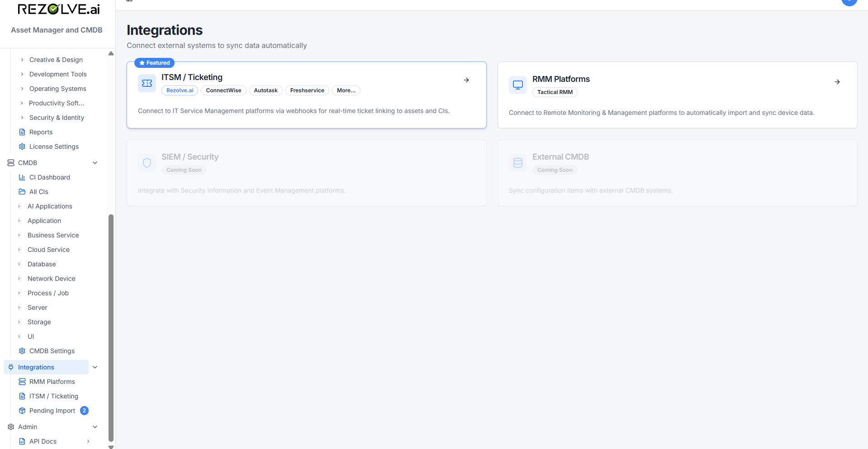This screenshot has width=868, height=449.
Task: Select the Tactical RMM tag
Action: (x=555, y=92)
